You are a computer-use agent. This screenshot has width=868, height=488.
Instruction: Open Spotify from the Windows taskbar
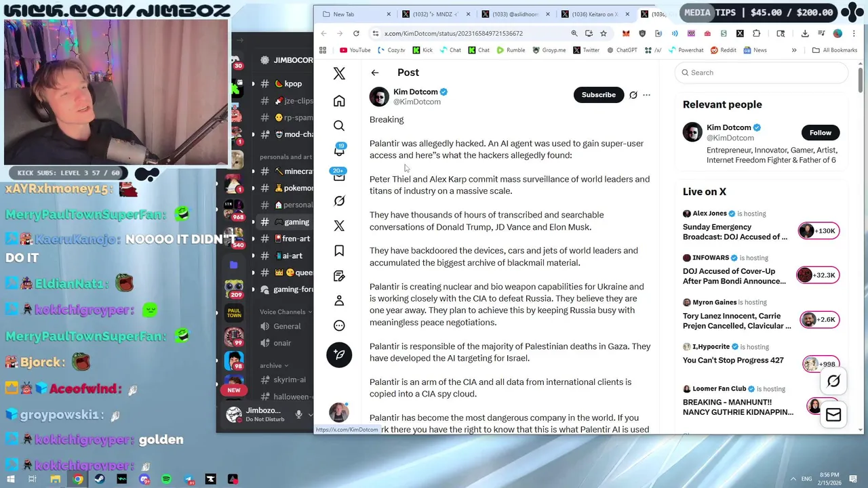pyautogui.click(x=166, y=479)
